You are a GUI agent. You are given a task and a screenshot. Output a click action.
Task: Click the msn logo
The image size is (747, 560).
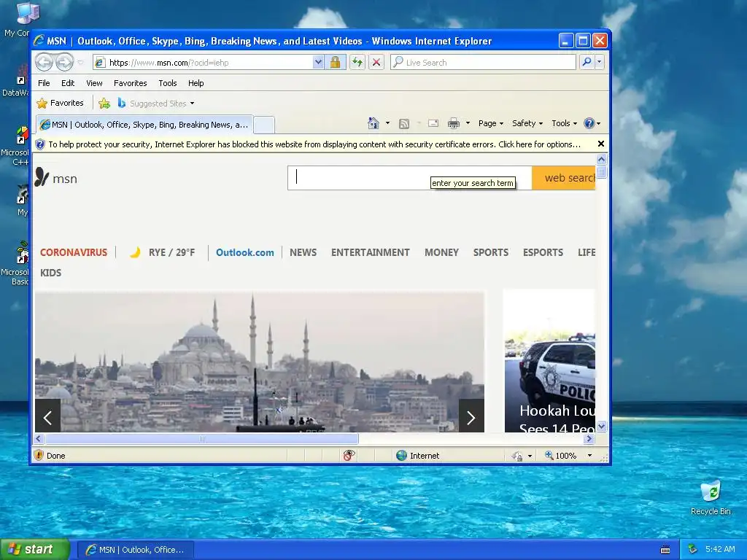pyautogui.click(x=55, y=178)
